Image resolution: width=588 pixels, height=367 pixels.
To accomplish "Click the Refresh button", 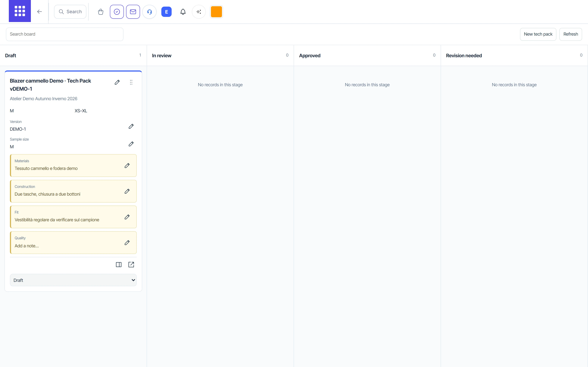I will click(571, 34).
